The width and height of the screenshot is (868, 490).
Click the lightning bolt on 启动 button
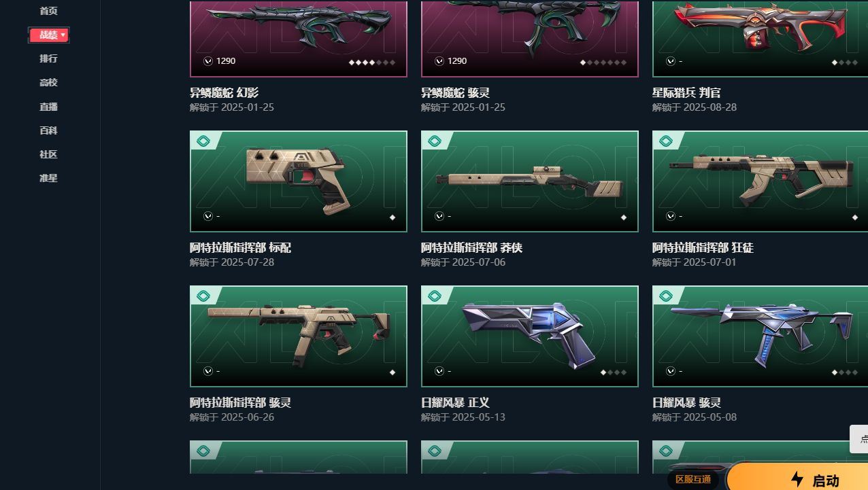pyautogui.click(x=798, y=480)
